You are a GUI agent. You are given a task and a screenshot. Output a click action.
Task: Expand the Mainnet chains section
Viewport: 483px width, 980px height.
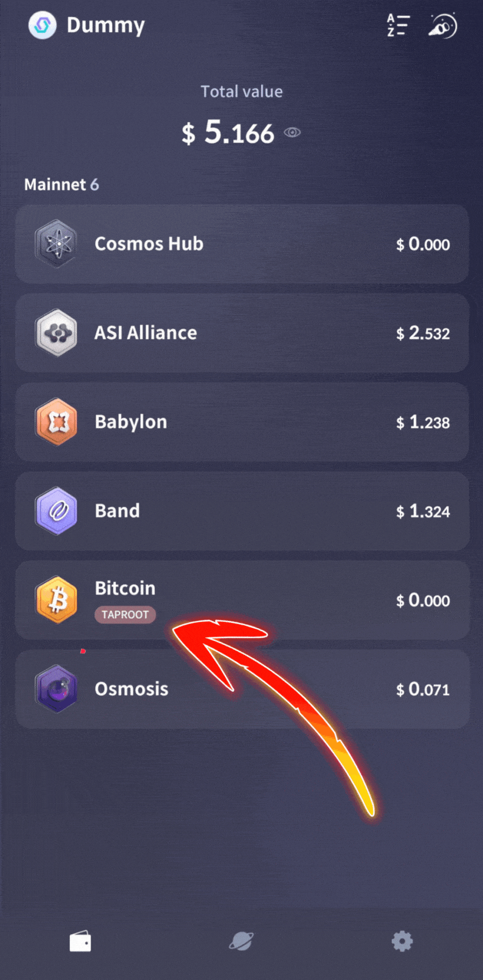coord(61,185)
